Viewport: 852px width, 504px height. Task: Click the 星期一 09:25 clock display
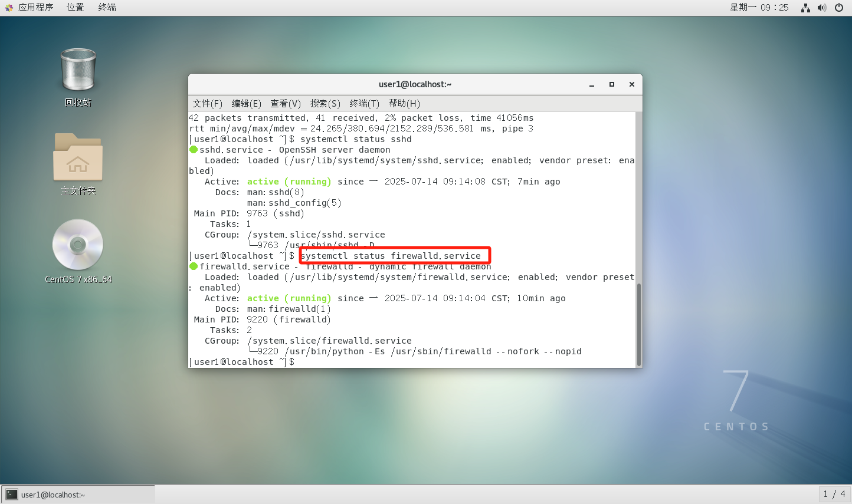759,8
